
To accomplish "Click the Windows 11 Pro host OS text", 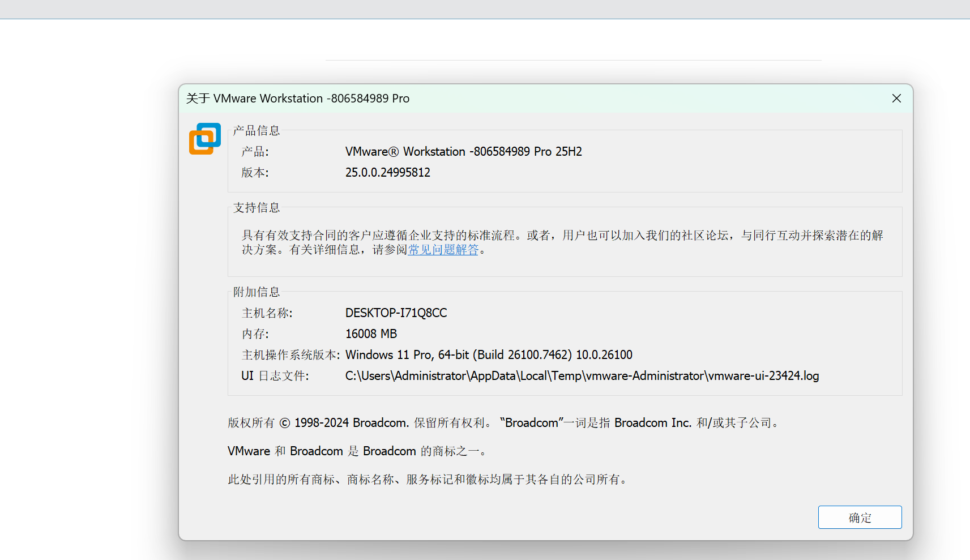I will pyautogui.click(x=488, y=354).
